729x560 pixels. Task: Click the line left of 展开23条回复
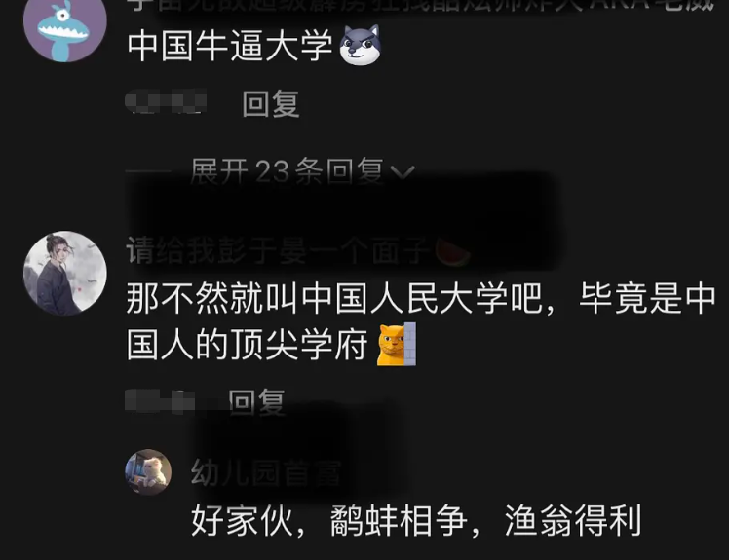tap(148, 172)
